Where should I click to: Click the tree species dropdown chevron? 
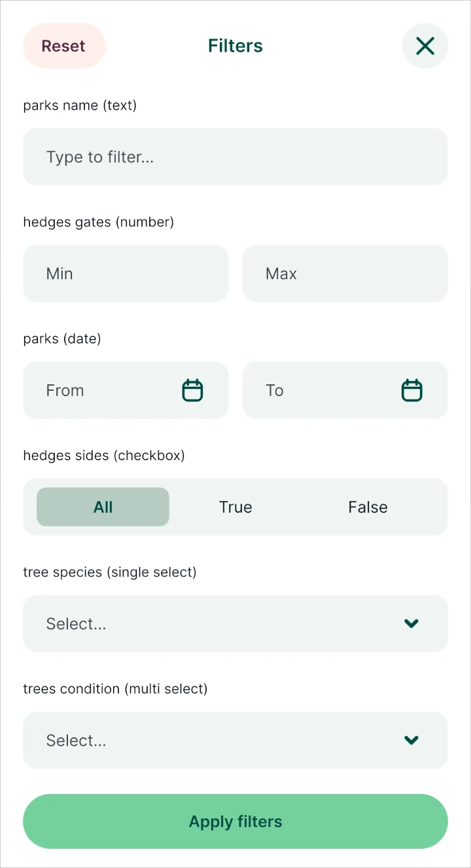[x=411, y=624]
